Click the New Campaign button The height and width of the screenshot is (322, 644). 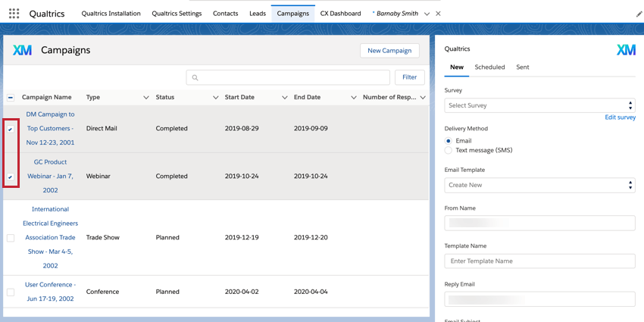pyautogui.click(x=389, y=51)
